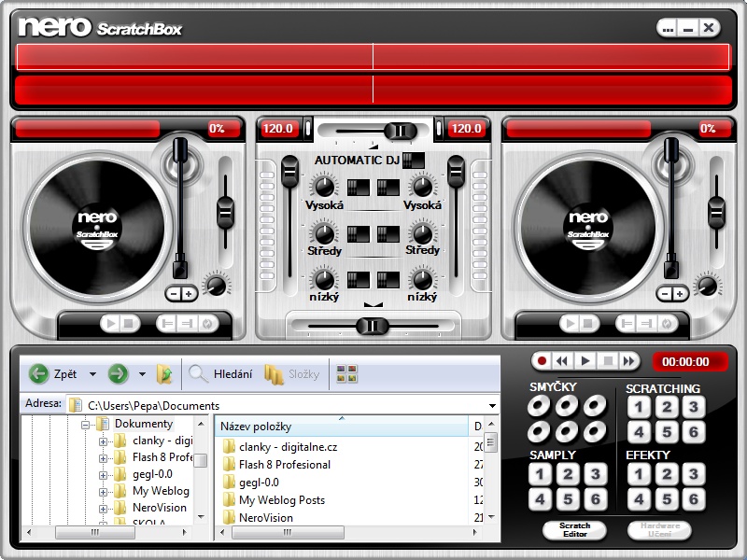Open Hledání search in file browser

220,374
